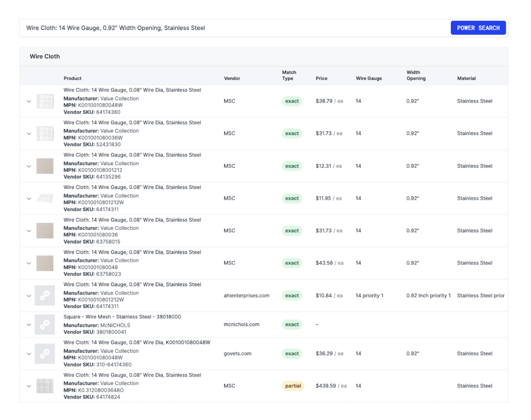Expand the McNICHOLS Square Wire Mesh row
Screen dimensions: 531x420
(x=29, y=324)
